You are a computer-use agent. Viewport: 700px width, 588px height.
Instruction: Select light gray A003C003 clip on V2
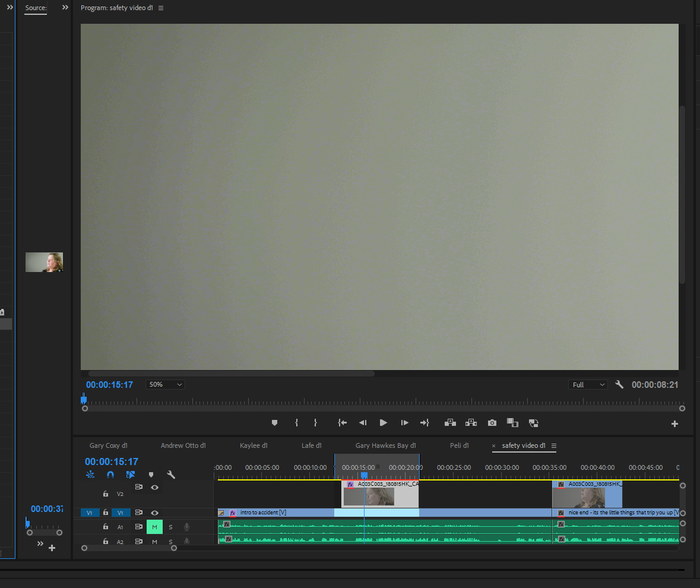380,494
